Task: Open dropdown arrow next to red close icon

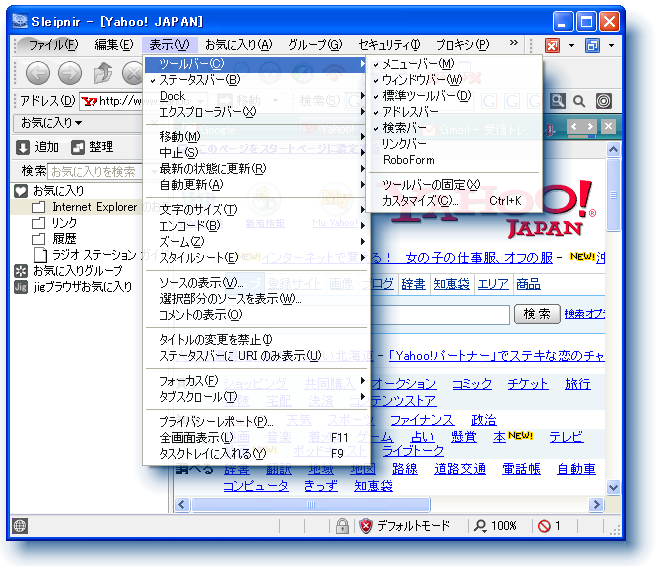Action: (x=571, y=45)
